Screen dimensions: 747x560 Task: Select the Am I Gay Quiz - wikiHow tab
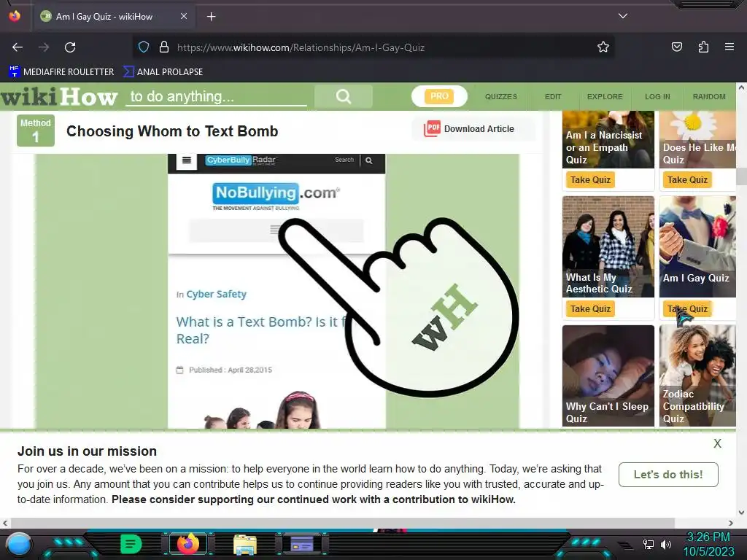113,17
